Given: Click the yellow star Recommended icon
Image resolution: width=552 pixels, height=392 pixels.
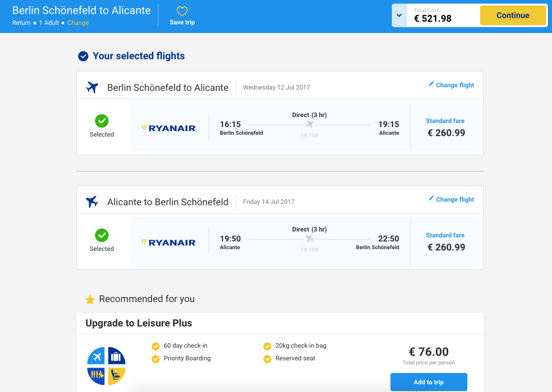Looking at the screenshot, I should pyautogui.click(x=90, y=300).
